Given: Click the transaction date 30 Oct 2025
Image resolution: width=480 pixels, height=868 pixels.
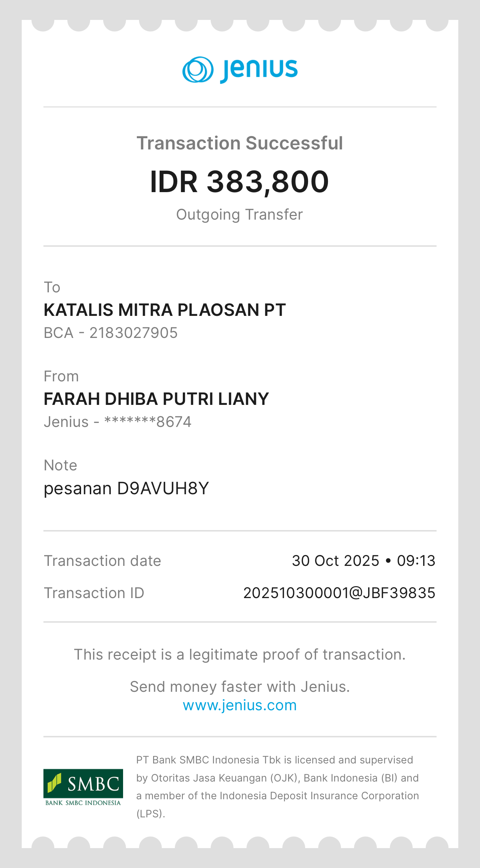Looking at the screenshot, I should point(335,561).
